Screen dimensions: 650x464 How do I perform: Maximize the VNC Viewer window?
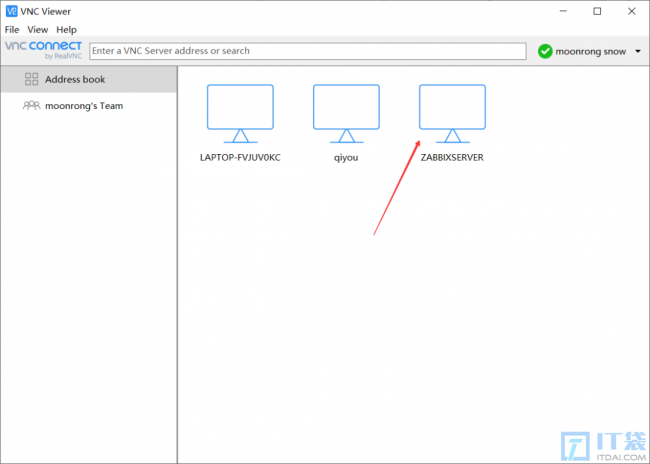tap(597, 11)
